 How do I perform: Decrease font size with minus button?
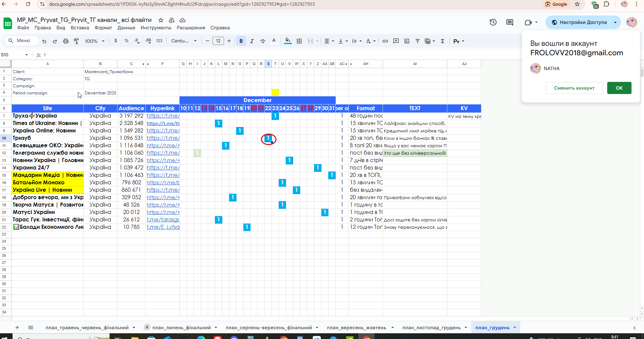point(207,41)
